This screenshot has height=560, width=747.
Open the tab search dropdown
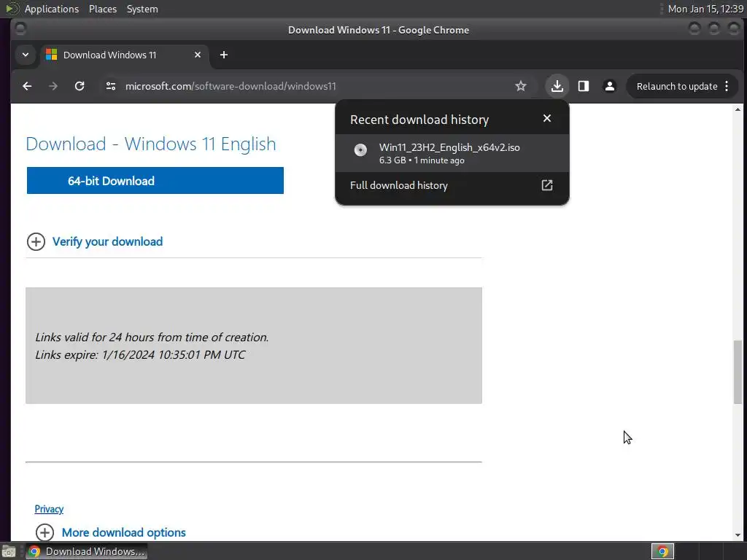point(26,55)
